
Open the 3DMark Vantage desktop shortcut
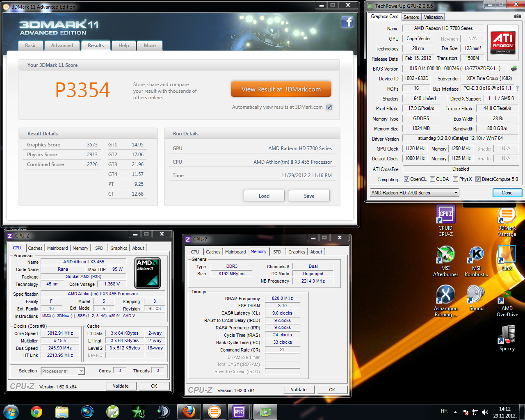click(x=507, y=221)
